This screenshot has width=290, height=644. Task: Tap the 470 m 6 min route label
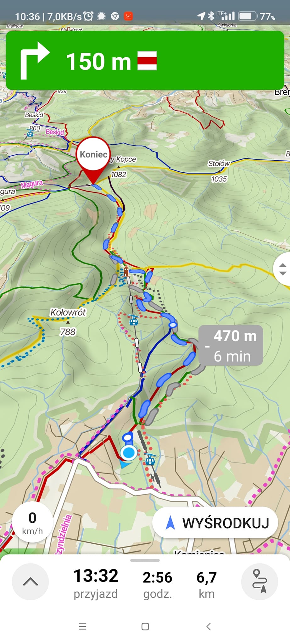[231, 346]
